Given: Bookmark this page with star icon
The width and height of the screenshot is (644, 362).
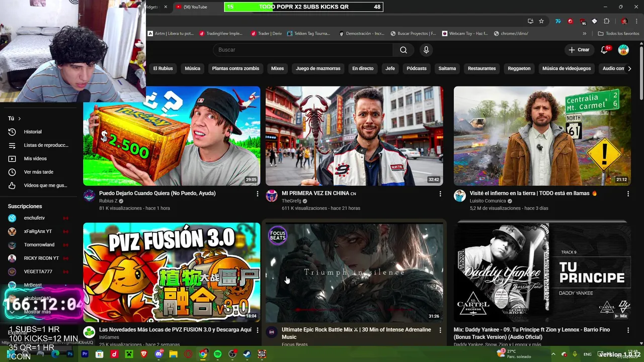Looking at the screenshot, I should coord(541,21).
